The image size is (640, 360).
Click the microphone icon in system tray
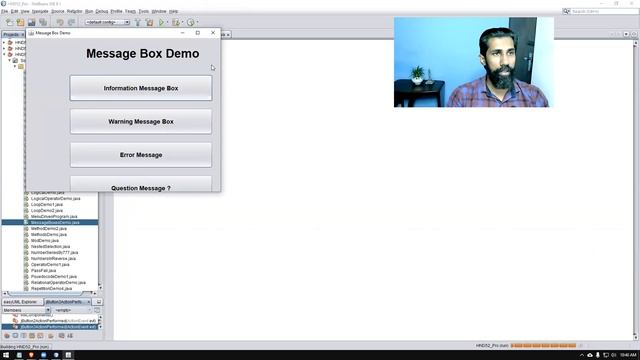click(x=598, y=355)
